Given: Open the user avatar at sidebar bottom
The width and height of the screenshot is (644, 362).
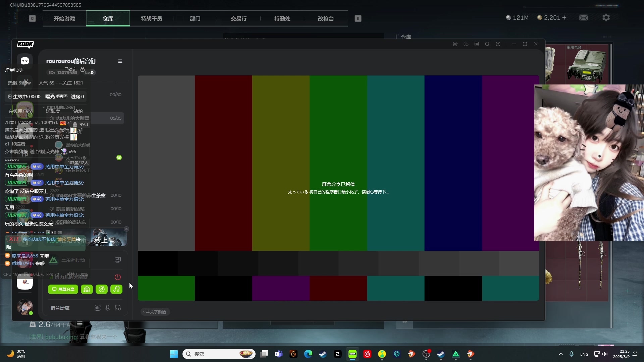Looking at the screenshot, I should (25, 307).
